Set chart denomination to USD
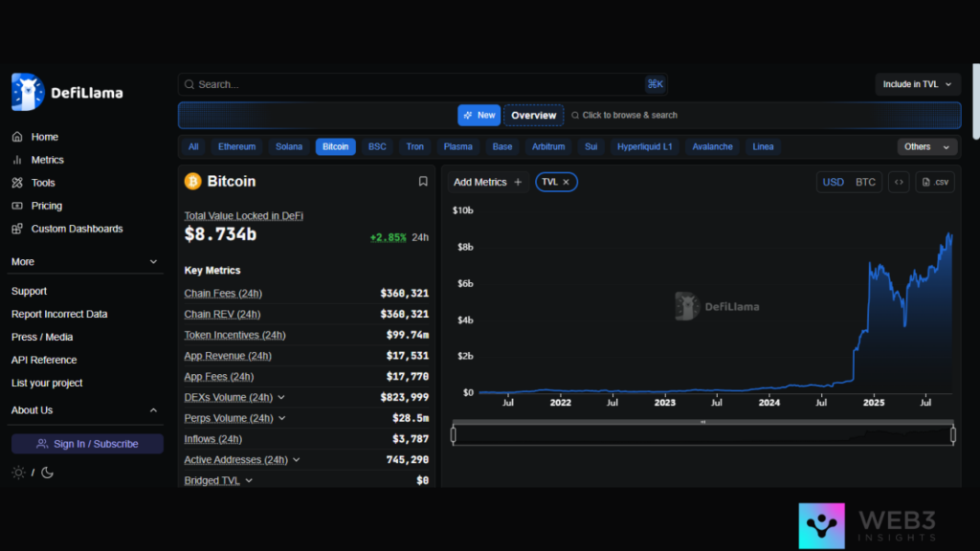The width and height of the screenshot is (980, 551). pyautogui.click(x=834, y=182)
